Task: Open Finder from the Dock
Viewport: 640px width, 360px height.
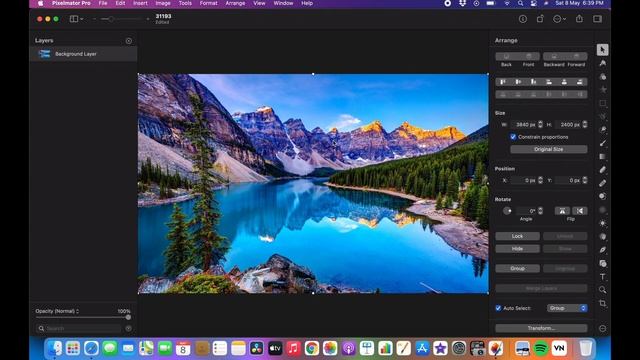Action: point(55,349)
